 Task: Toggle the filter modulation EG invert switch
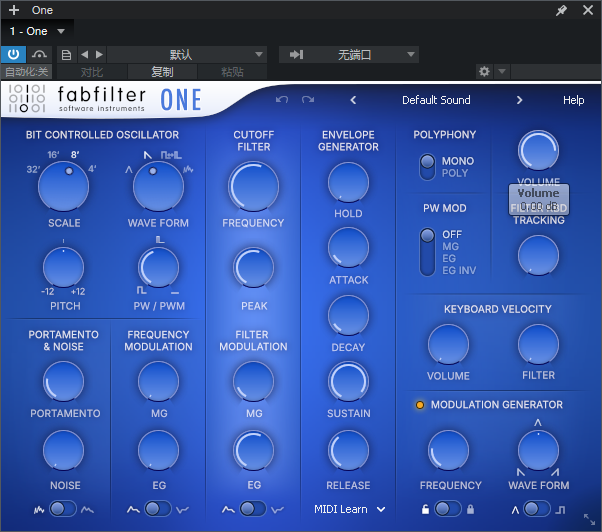(x=253, y=509)
